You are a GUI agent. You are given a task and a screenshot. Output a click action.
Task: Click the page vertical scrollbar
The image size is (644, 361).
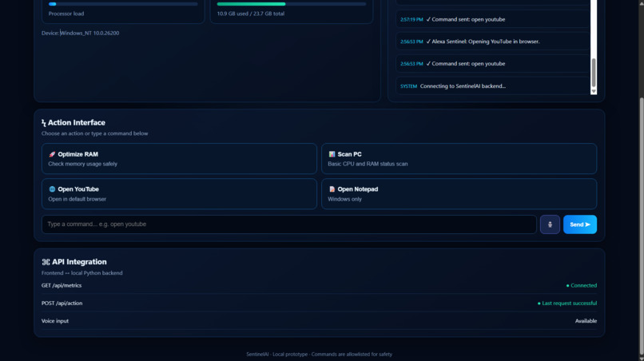tap(641, 226)
